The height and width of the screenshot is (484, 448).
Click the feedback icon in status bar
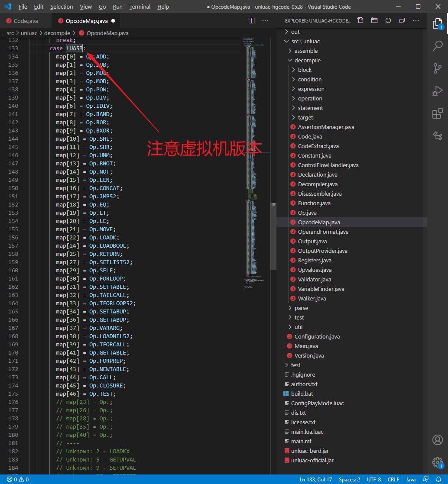[x=426, y=479]
